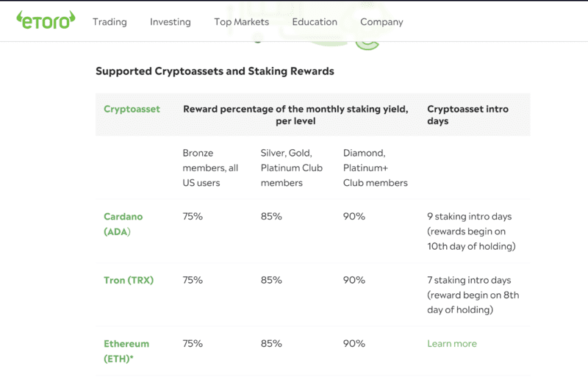Open the Ethereum (ETH)* link

pyautogui.click(x=126, y=350)
